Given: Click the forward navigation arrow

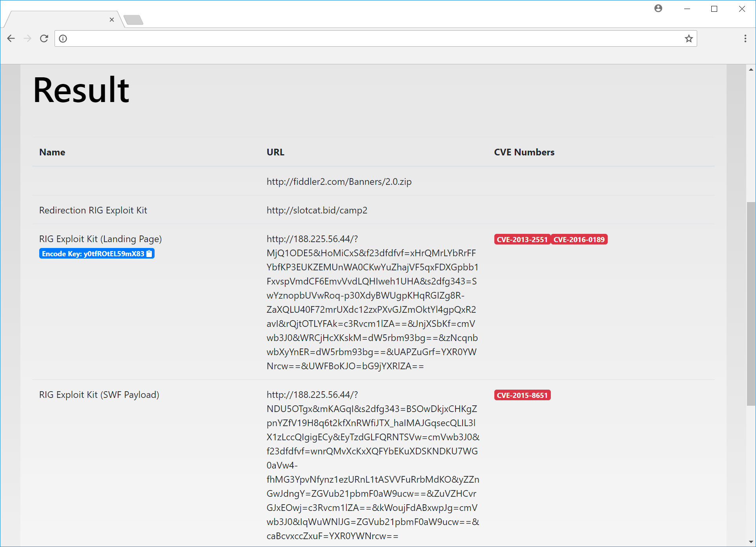Looking at the screenshot, I should 27,38.
